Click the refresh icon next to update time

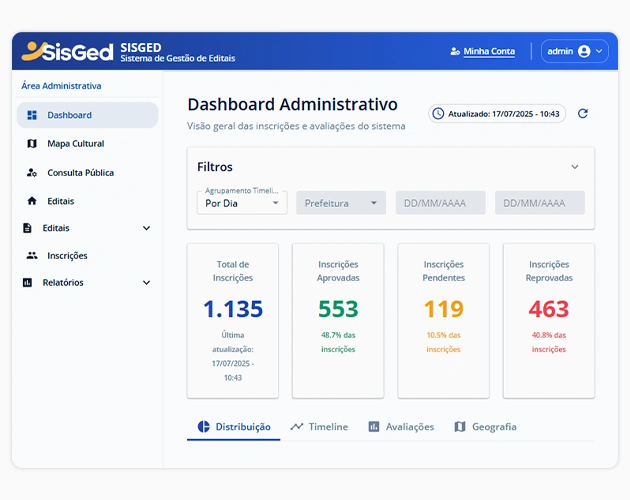[583, 114]
